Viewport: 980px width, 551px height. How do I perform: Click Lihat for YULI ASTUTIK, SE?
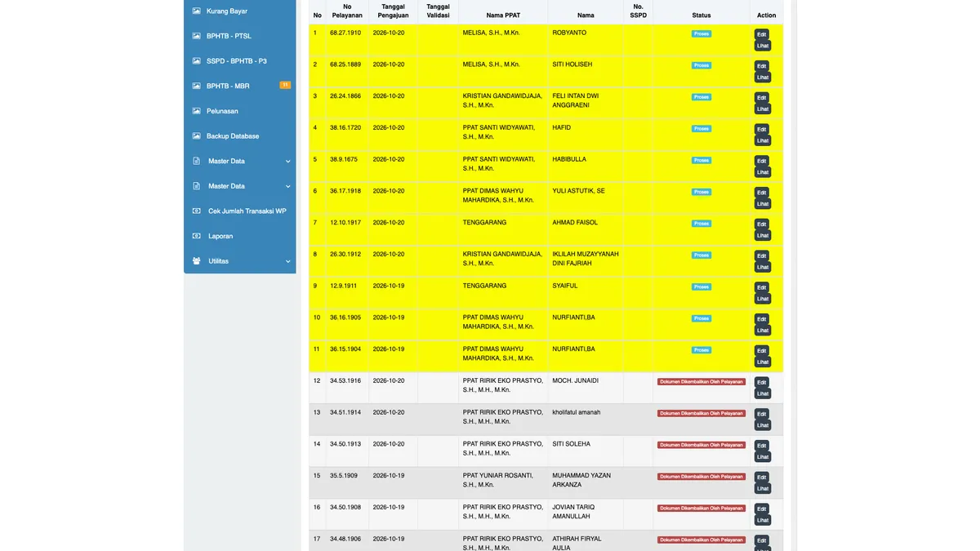763,204
